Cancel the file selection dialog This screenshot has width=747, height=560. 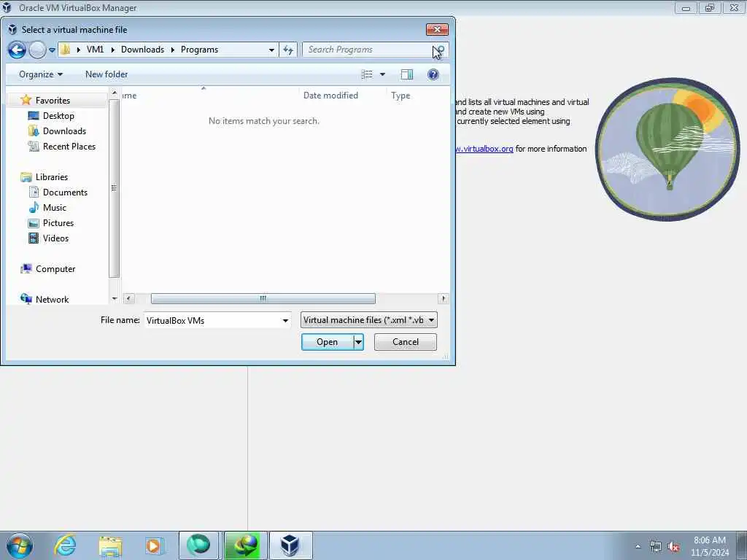click(x=406, y=342)
